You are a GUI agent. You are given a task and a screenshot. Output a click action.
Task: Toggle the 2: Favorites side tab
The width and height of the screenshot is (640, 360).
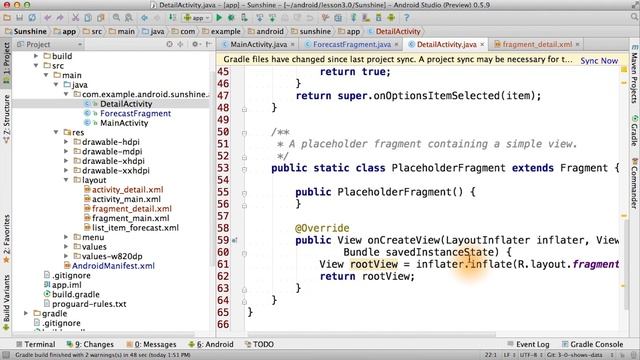pos(6,239)
